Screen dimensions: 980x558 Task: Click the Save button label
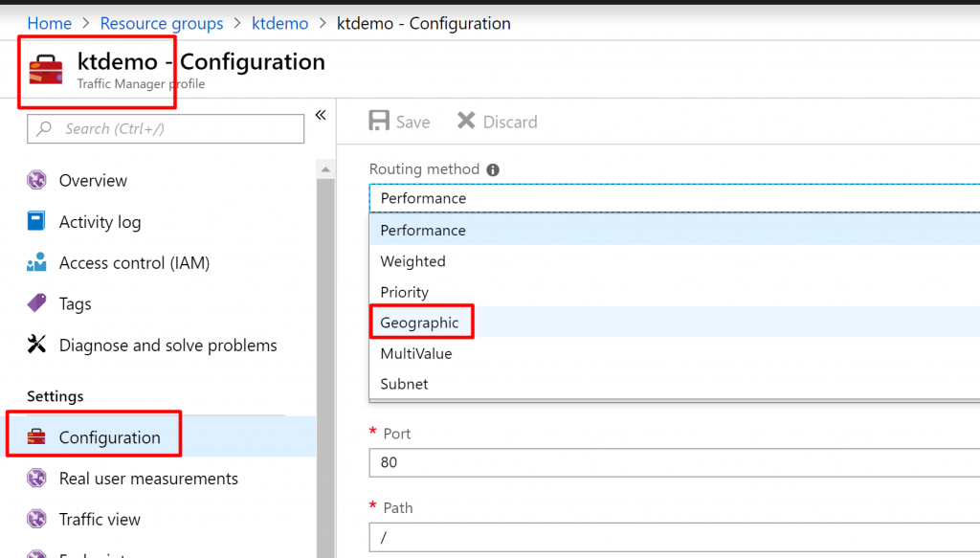[x=413, y=122]
